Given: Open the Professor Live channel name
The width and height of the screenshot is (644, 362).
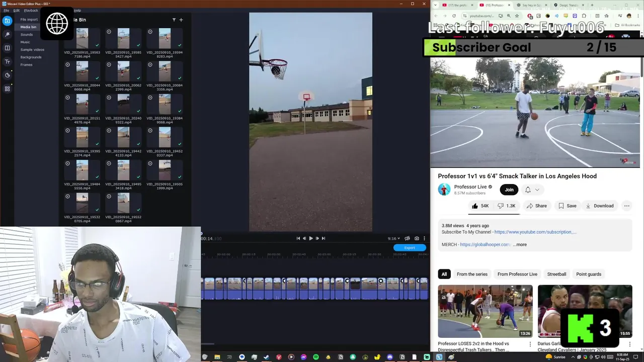Looking at the screenshot, I should 470,187.
